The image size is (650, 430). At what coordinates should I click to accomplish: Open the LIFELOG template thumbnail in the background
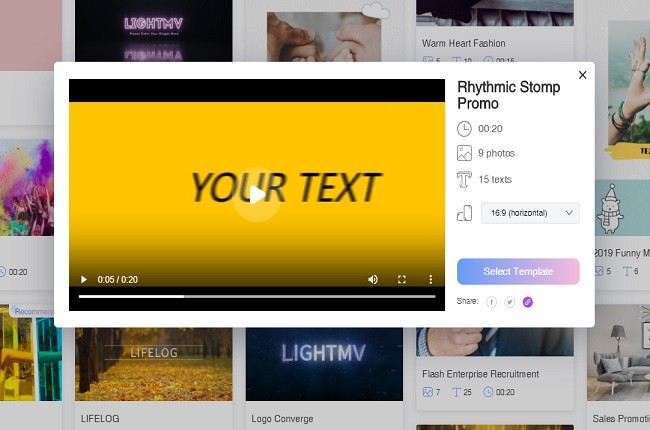[x=154, y=364]
